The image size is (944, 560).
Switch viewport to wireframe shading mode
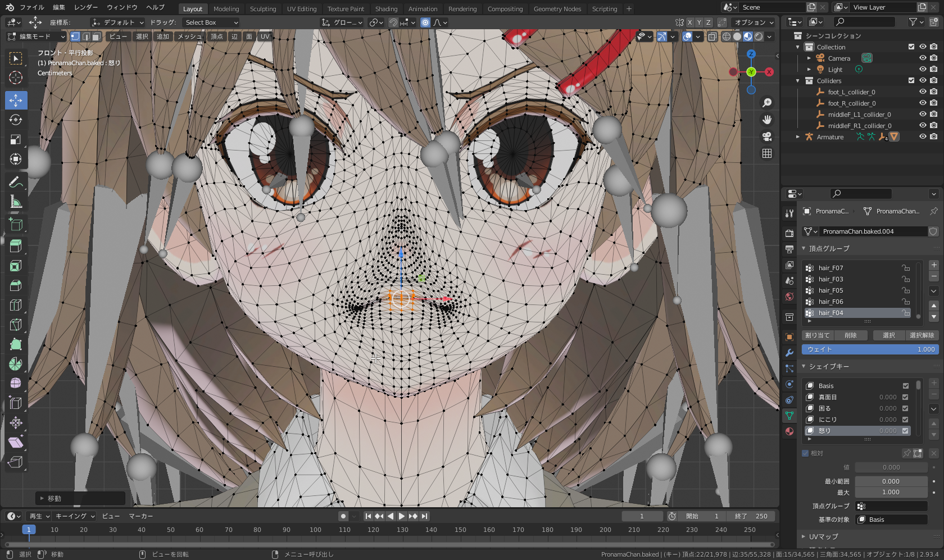point(727,37)
